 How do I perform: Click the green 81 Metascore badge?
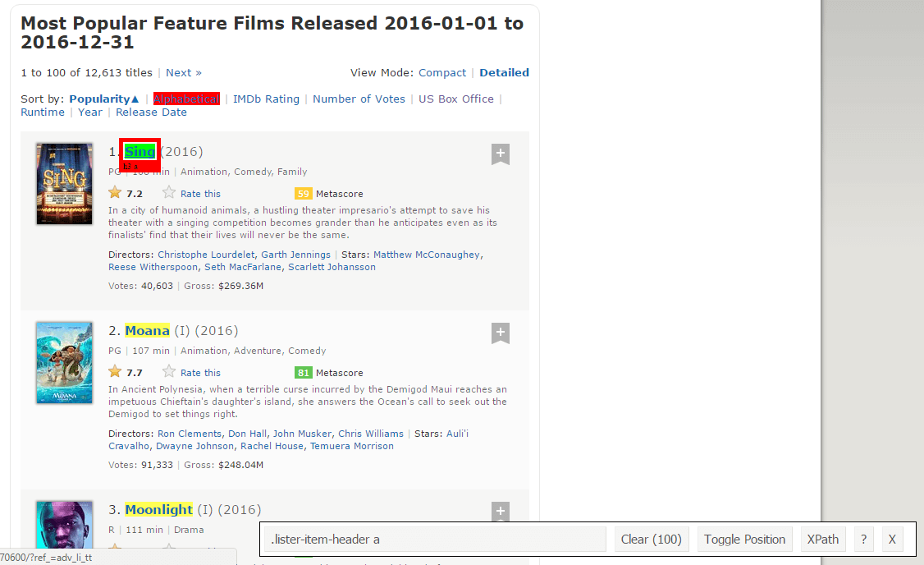point(303,373)
